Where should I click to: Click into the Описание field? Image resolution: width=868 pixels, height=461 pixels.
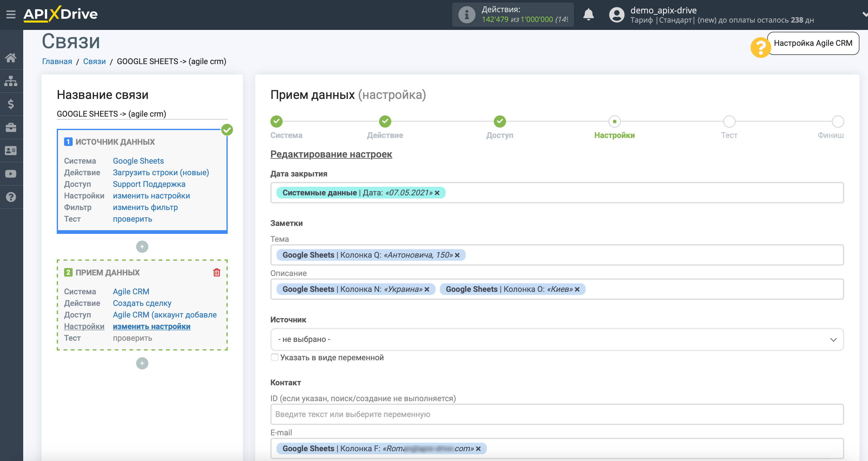557,289
